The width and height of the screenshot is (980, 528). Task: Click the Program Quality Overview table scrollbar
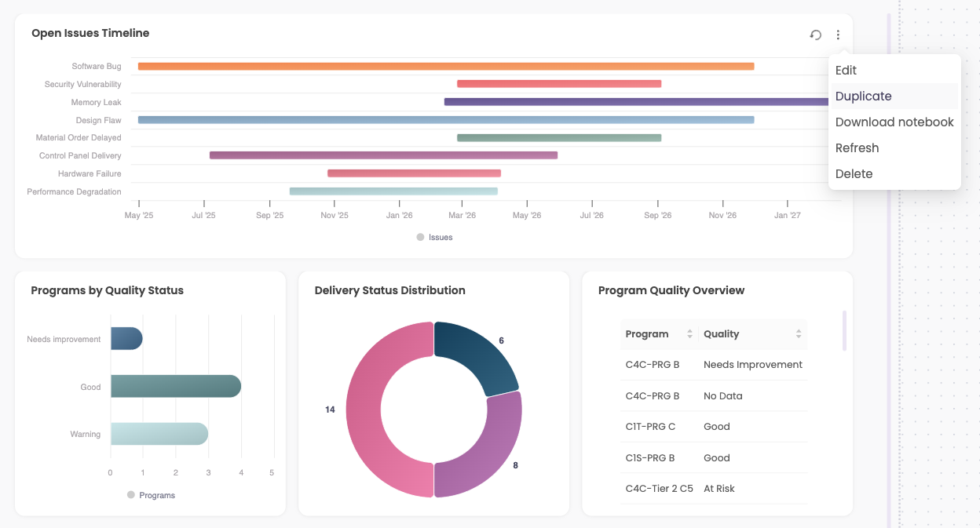click(x=844, y=330)
